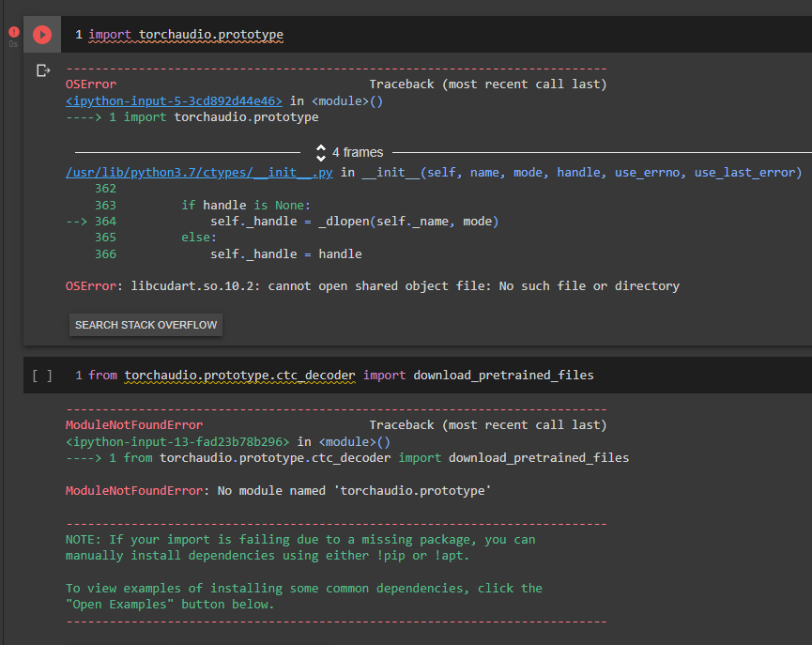Click the up-down arrows beside 4 frames
Viewport: 812px width, 645px height.
coord(321,152)
